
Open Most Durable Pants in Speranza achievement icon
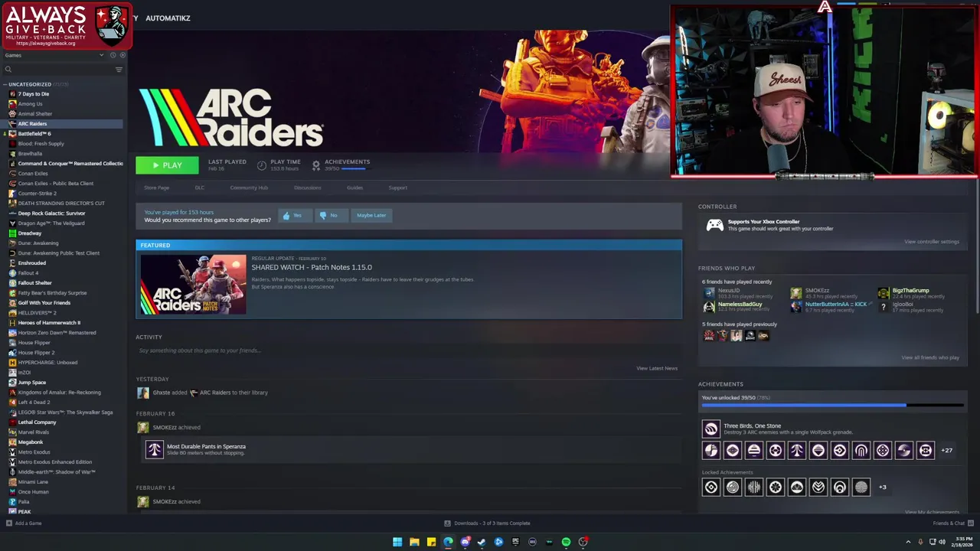point(155,449)
